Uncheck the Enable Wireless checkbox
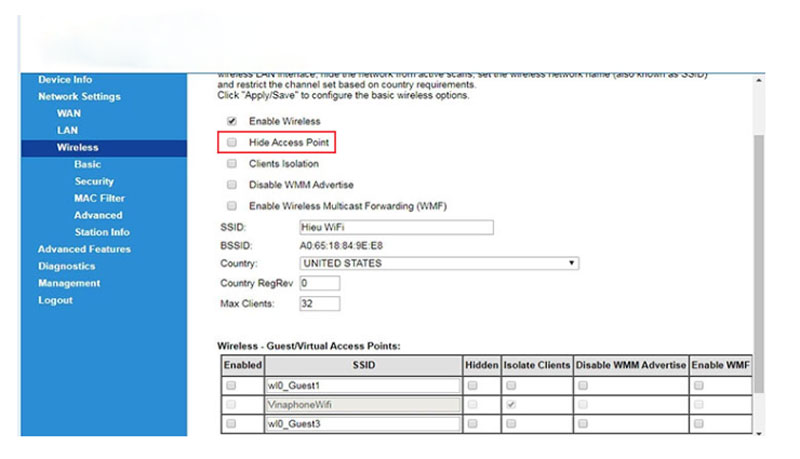This screenshot has width=800, height=459. (x=232, y=121)
